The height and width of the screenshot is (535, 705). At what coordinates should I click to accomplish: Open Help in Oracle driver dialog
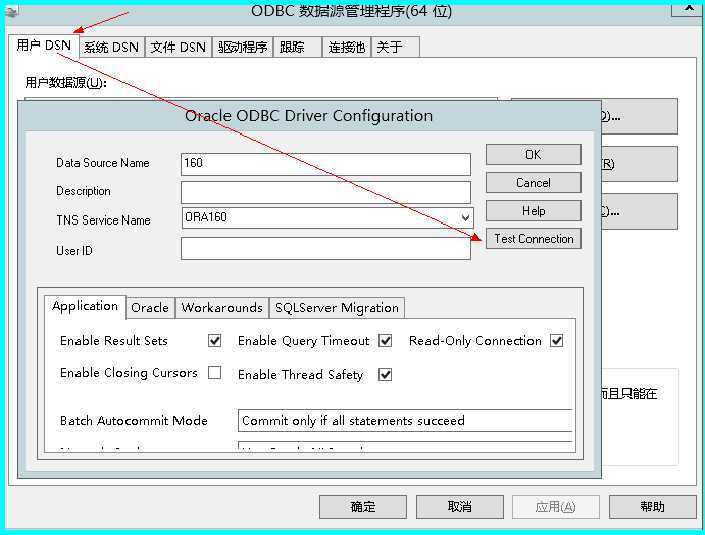pos(534,210)
